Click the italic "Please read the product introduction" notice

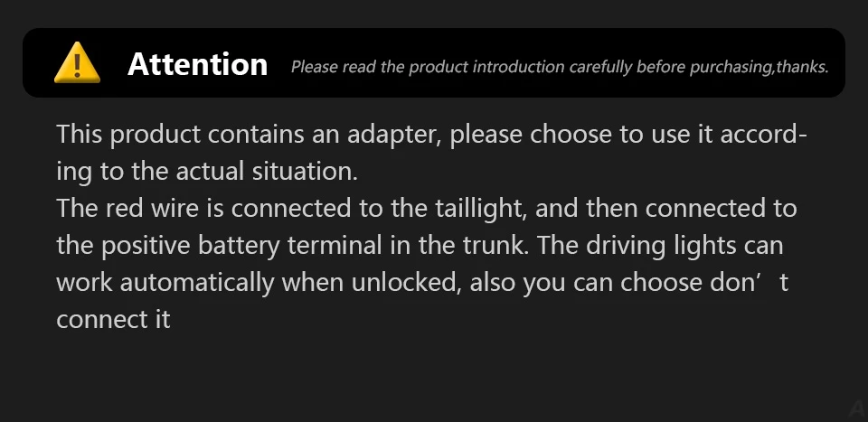pos(429,67)
